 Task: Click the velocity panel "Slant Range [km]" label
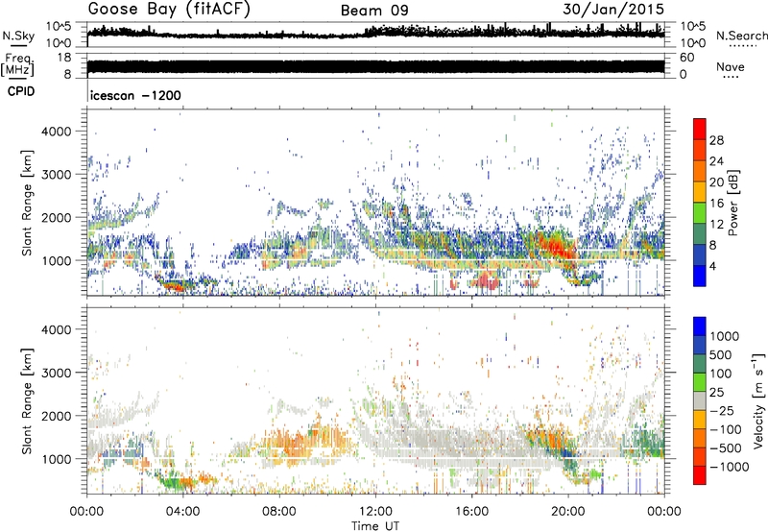(x=27, y=400)
